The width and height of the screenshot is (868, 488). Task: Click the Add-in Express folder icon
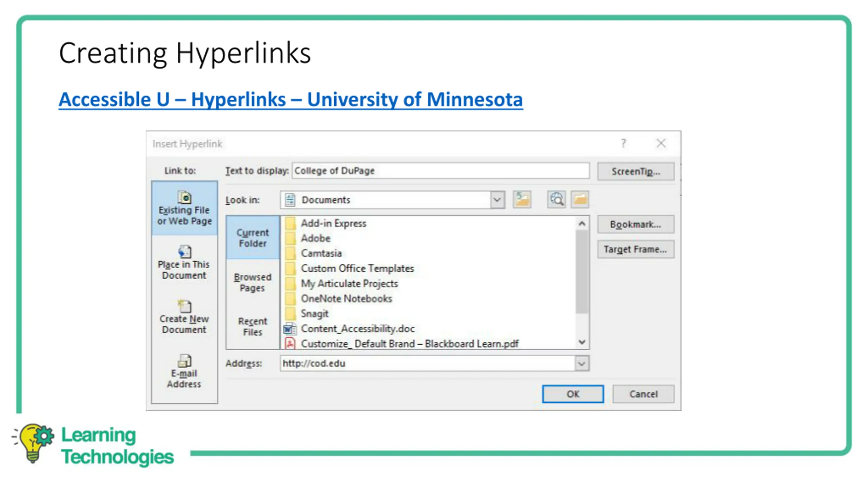tap(290, 223)
